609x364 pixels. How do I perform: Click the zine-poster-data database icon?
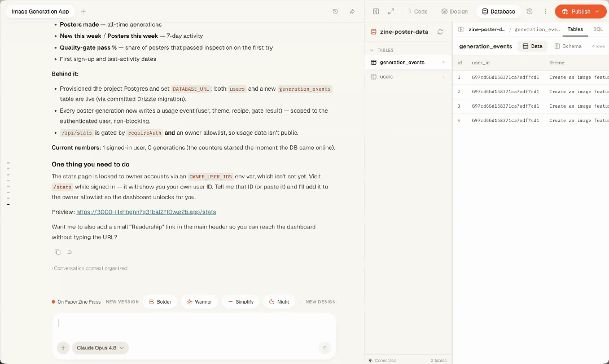(374, 32)
